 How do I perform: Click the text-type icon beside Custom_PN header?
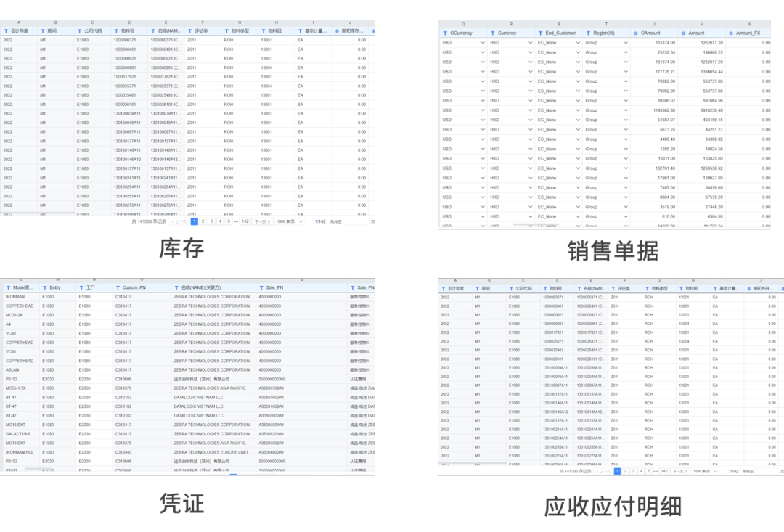click(118, 288)
